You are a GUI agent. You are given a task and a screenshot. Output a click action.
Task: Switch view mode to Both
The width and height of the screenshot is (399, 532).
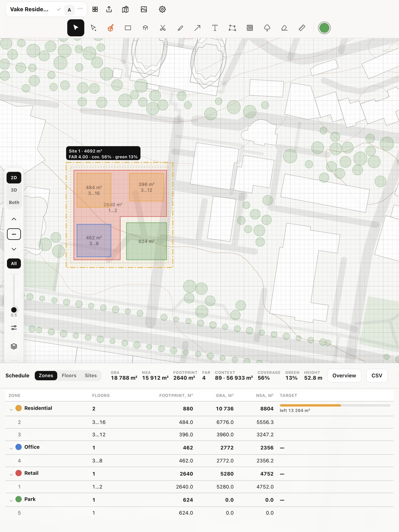click(14, 202)
